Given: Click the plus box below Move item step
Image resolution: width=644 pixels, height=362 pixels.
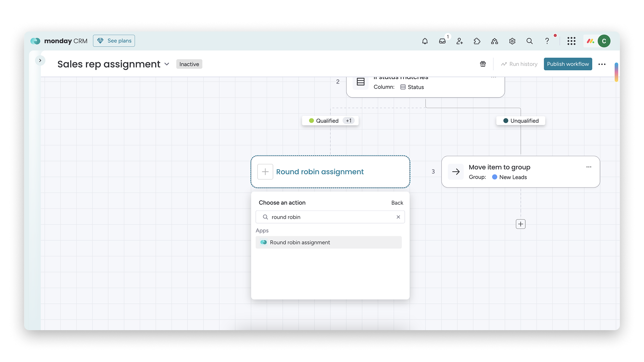Looking at the screenshot, I should click(521, 224).
